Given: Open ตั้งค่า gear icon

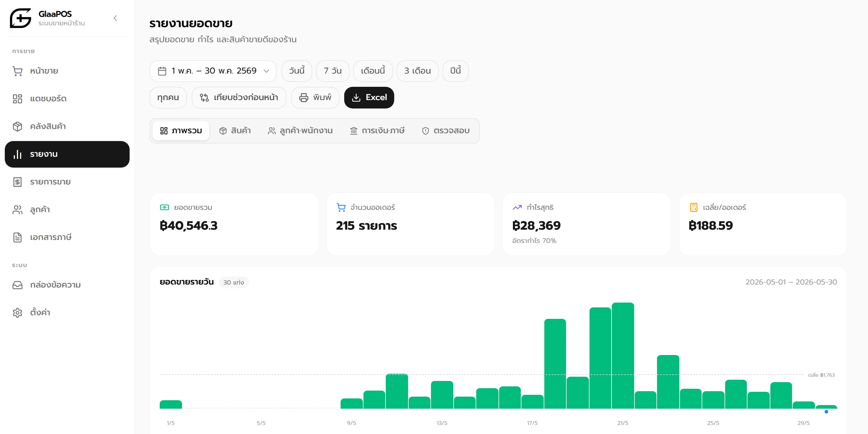Looking at the screenshot, I should (x=17, y=313).
